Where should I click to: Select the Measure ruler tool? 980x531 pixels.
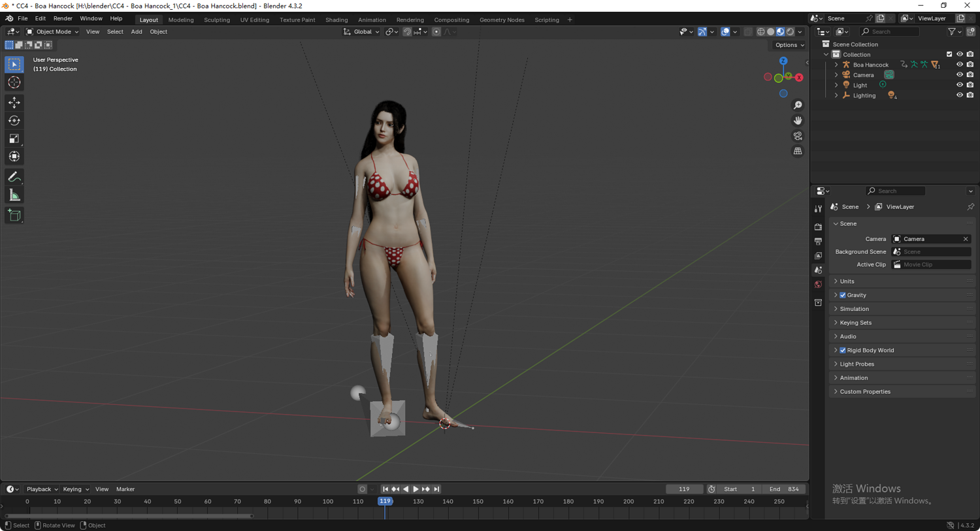click(14, 195)
